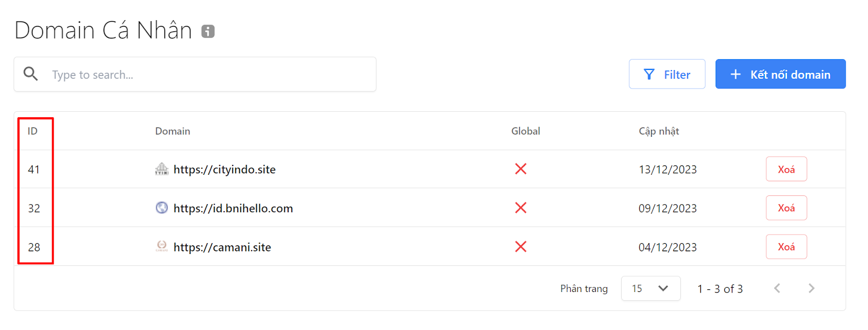This screenshot has height=330, width=868.
Task: Open the Phân trang page size dropdown
Action: click(650, 288)
